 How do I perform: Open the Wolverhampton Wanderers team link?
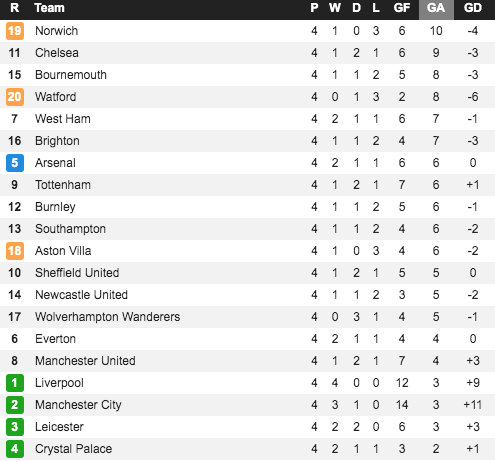(x=108, y=317)
